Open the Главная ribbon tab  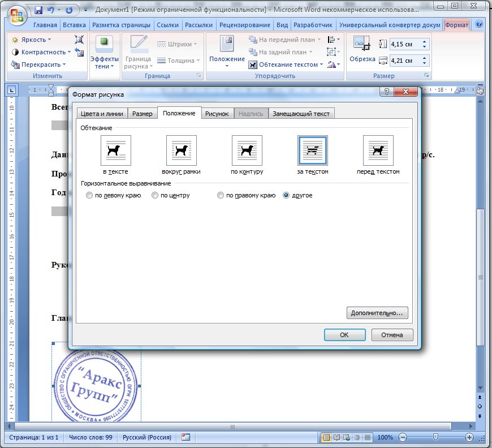point(45,25)
